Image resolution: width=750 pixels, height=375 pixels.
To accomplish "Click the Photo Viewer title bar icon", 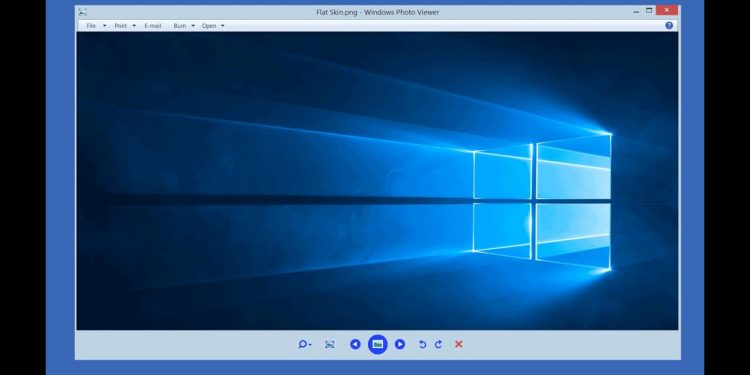I will tap(83, 12).
